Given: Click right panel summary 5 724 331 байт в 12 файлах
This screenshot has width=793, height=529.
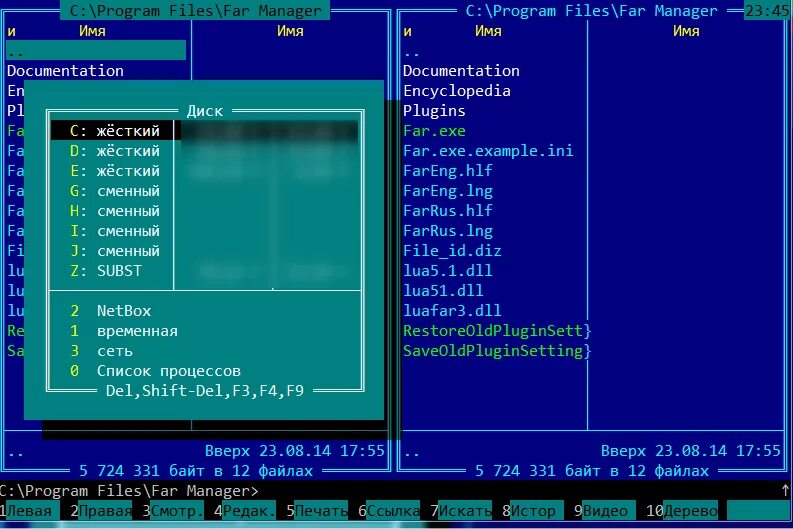Looking at the screenshot, I should coord(592,471).
